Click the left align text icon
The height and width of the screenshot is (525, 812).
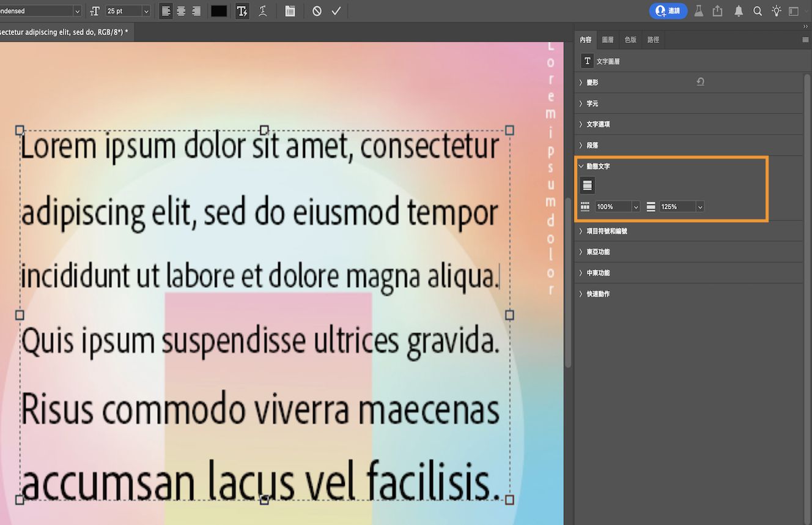tap(165, 10)
